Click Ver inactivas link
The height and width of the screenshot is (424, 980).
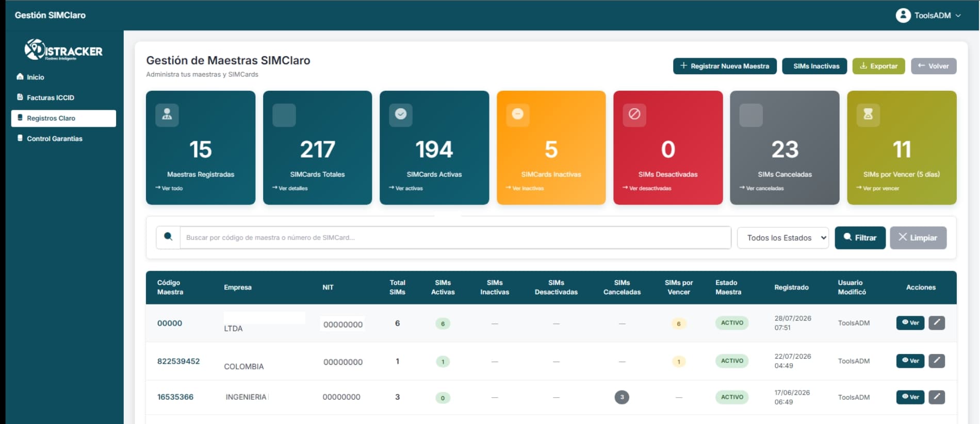pyautogui.click(x=525, y=188)
